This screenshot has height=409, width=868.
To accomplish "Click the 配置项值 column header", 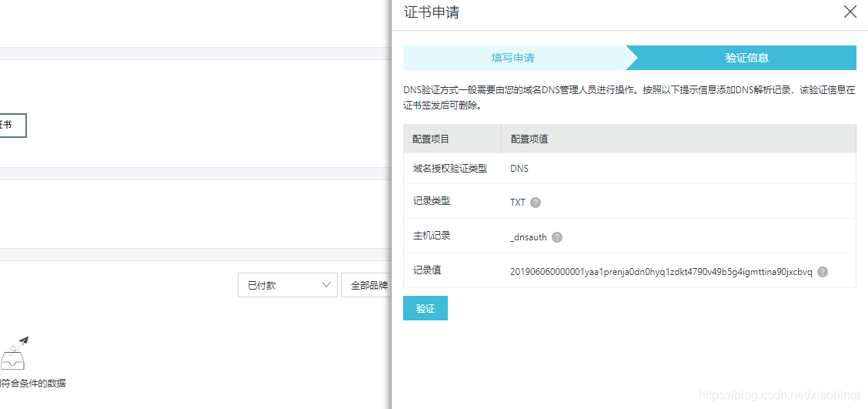I will tap(529, 139).
